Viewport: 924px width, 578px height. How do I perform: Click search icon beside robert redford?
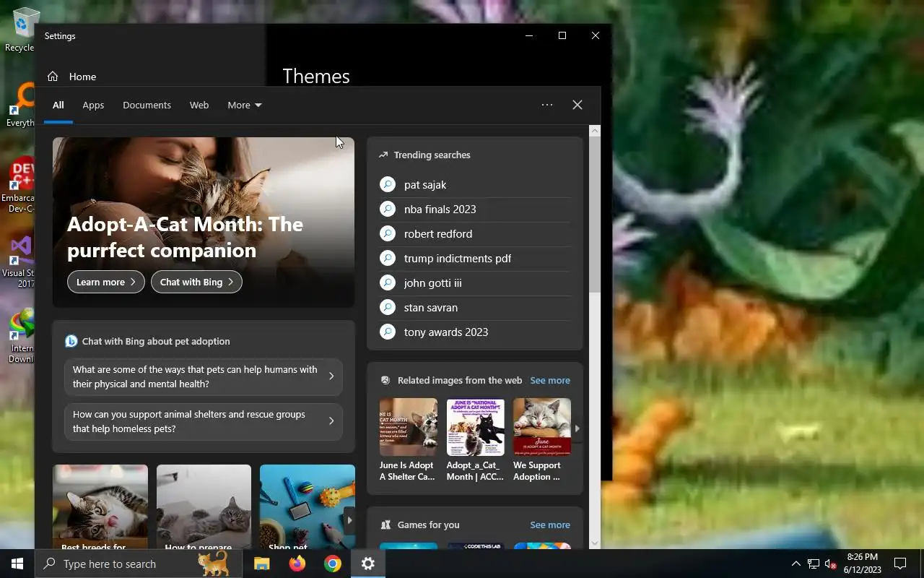click(x=388, y=233)
